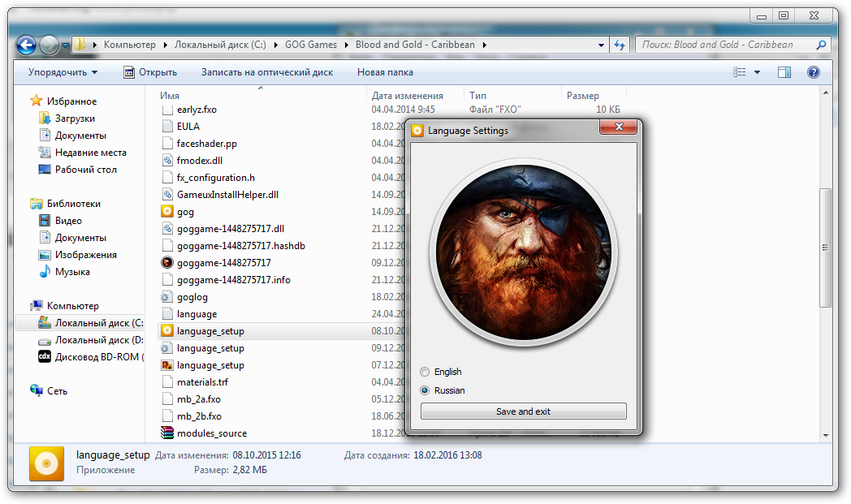Refresh the folder with the refresh icon
Viewport: 851px width, 504px height.
coord(620,45)
